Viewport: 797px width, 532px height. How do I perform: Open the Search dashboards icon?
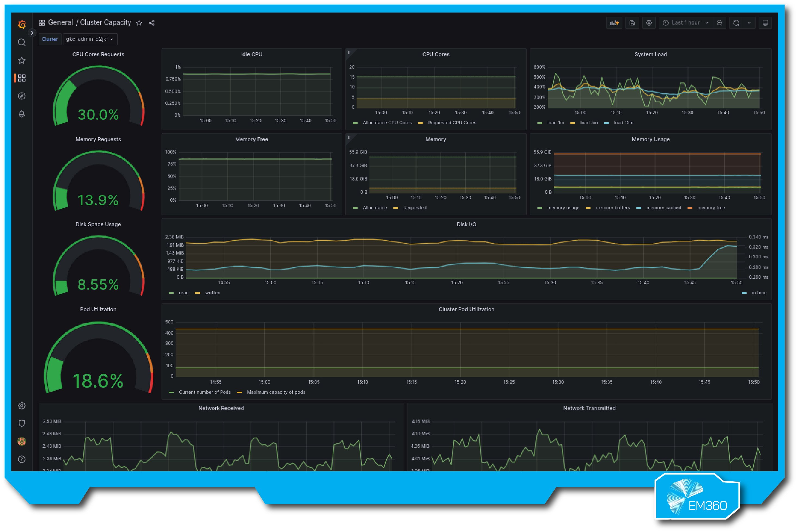pos(22,42)
